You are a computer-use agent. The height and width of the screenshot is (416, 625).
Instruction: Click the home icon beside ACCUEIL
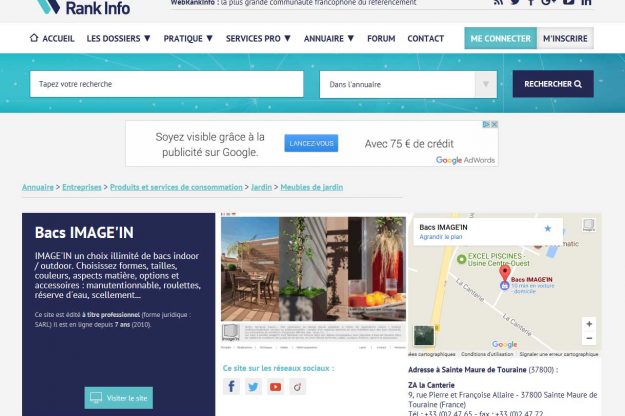[x=34, y=39]
